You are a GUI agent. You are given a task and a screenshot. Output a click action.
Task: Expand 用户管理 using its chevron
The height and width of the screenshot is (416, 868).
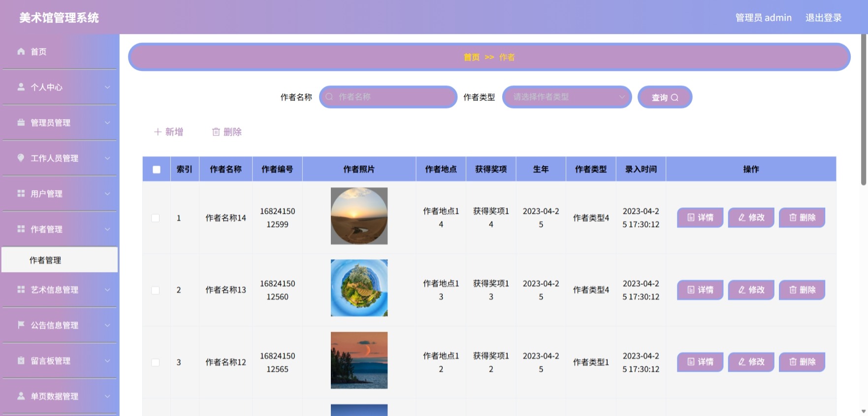(x=107, y=194)
